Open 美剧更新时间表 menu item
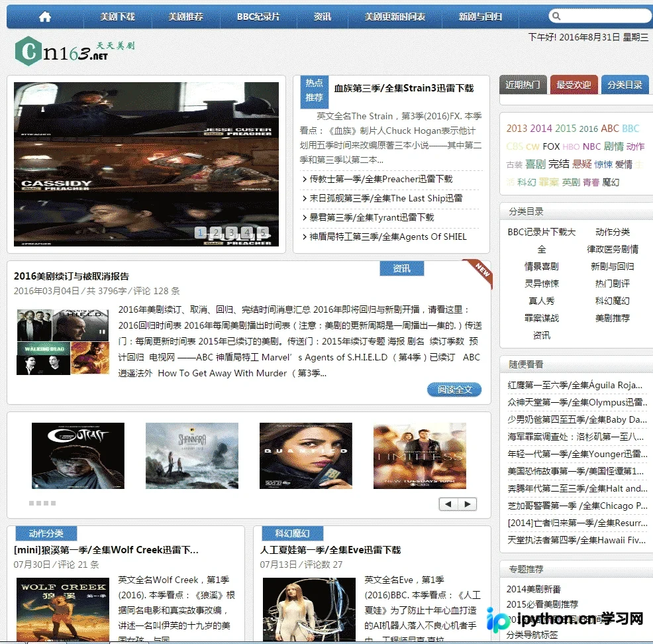Image resolution: width=653 pixels, height=644 pixels. click(x=395, y=17)
